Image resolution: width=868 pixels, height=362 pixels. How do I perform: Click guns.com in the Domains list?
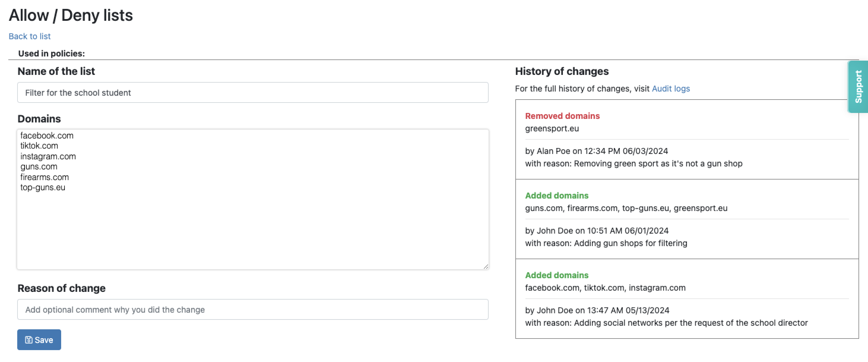coord(39,167)
